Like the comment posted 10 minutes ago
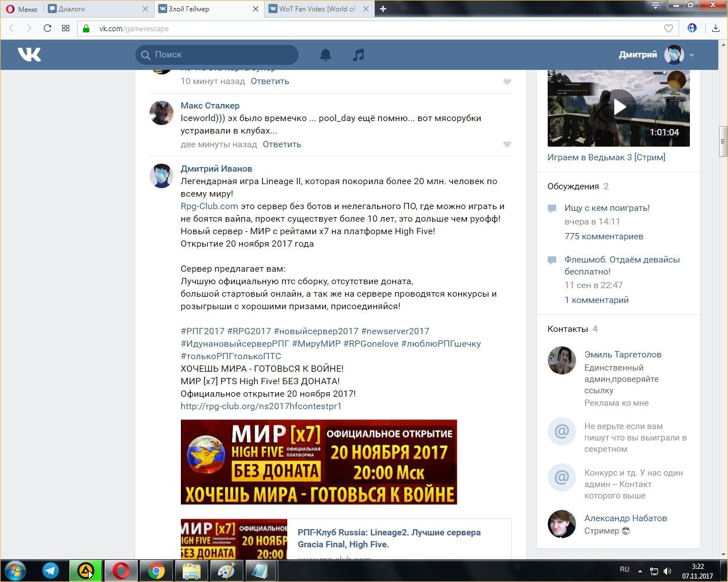The width and height of the screenshot is (728, 582). (x=507, y=82)
